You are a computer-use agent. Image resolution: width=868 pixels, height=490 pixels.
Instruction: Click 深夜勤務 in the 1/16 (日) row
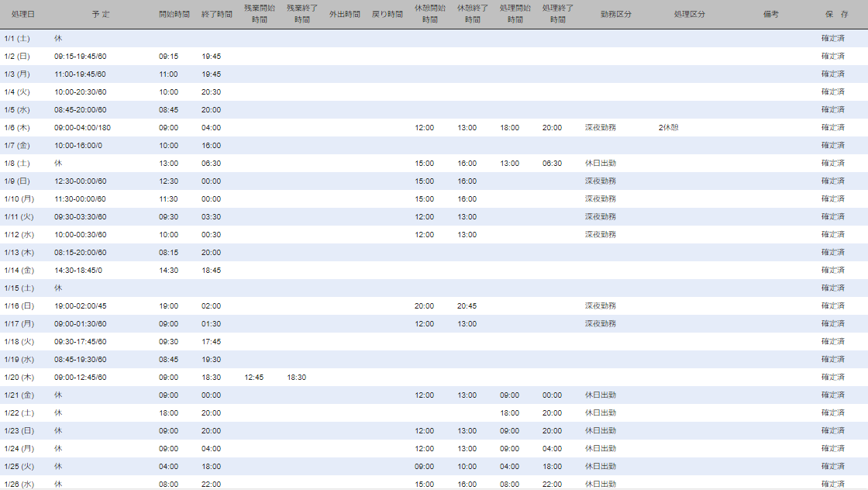point(601,305)
